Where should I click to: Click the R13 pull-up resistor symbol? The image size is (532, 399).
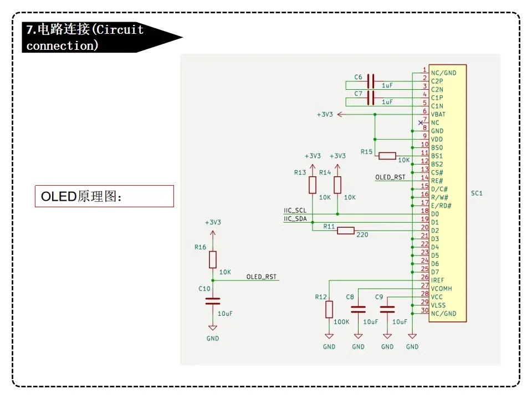[313, 185]
